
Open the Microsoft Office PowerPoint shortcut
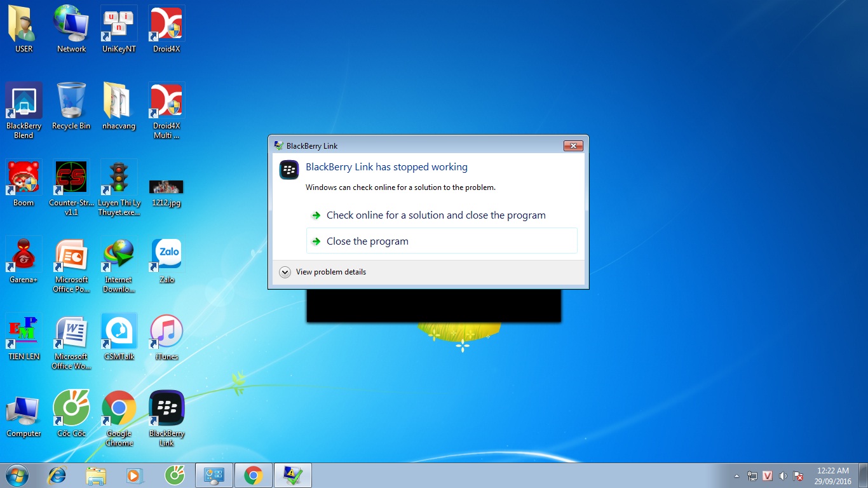[71, 265]
